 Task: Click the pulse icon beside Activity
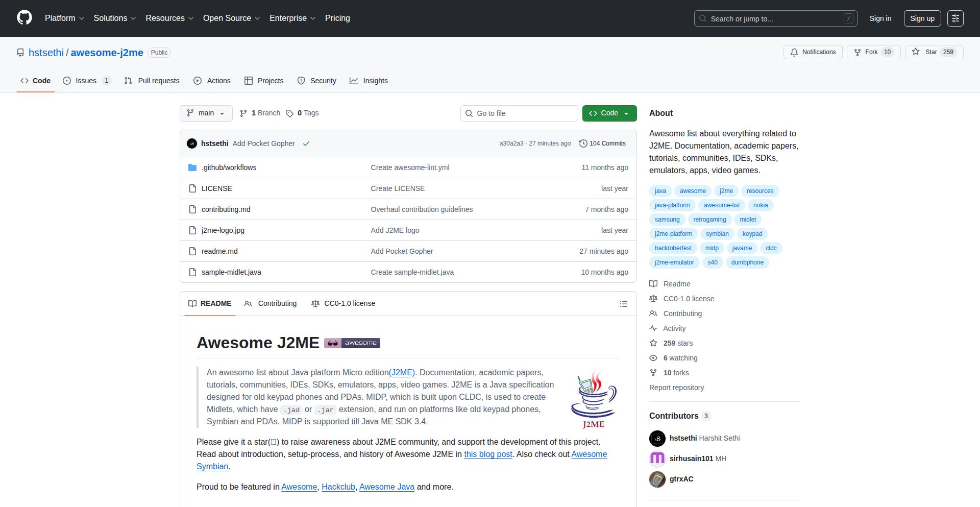point(653,328)
